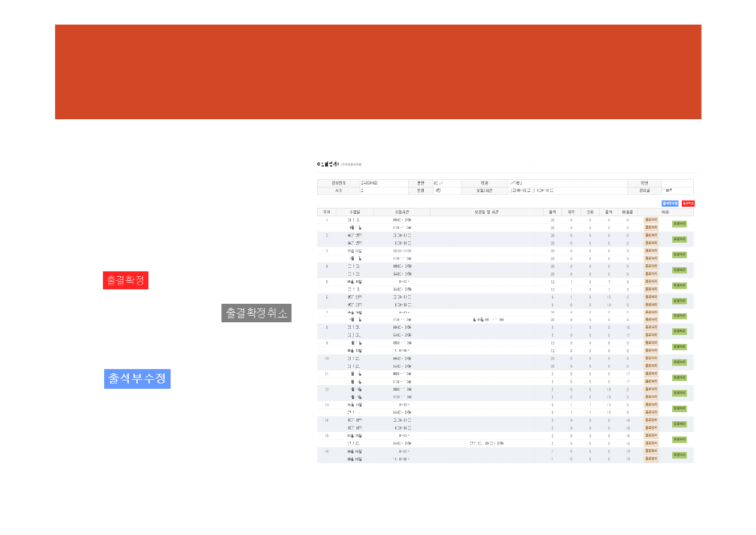Click the 수업일 column header
Screen dimensions: 756x535
(354, 212)
